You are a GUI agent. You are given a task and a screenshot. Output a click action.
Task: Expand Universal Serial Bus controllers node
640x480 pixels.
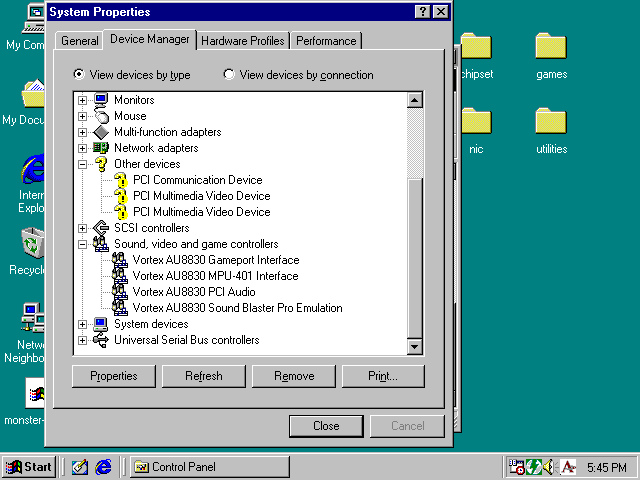coord(83,340)
